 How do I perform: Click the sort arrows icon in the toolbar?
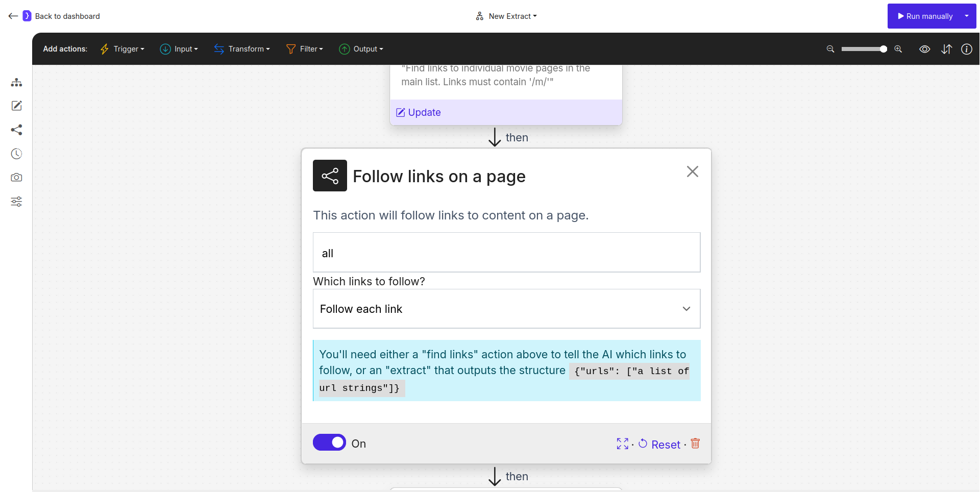tap(946, 49)
